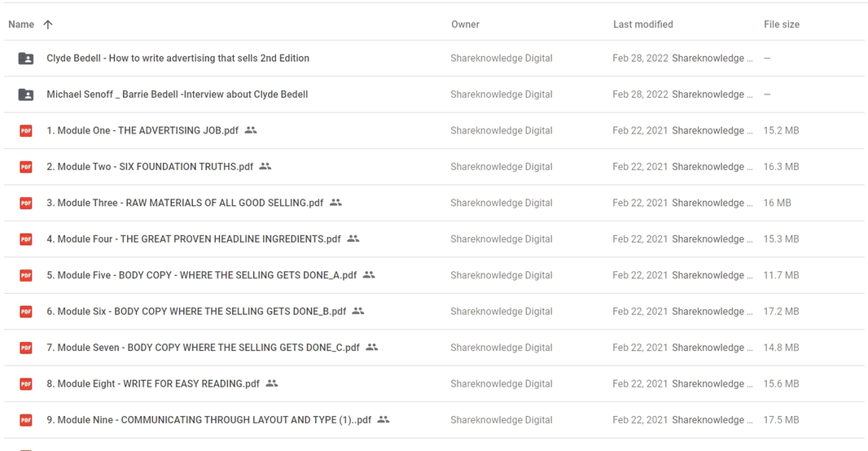The width and height of the screenshot is (868, 451).
Task: Click the PDF icon for Module Two
Action: [26, 167]
